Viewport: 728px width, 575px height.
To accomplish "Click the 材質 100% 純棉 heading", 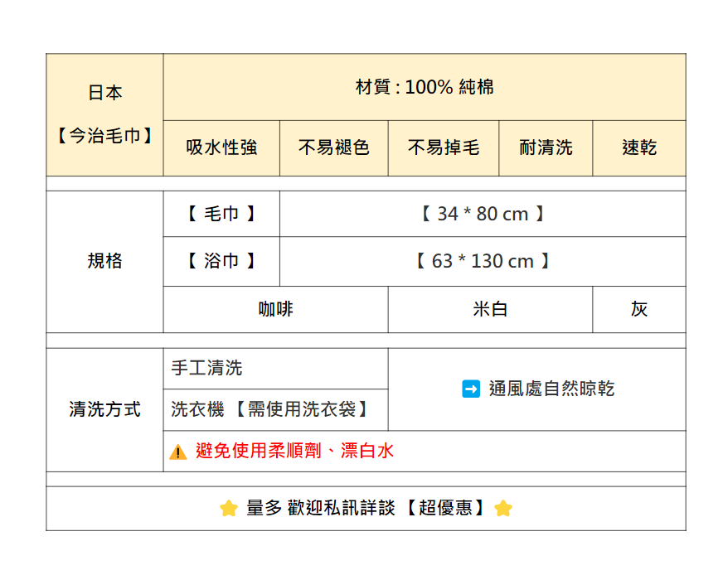I will (x=425, y=87).
